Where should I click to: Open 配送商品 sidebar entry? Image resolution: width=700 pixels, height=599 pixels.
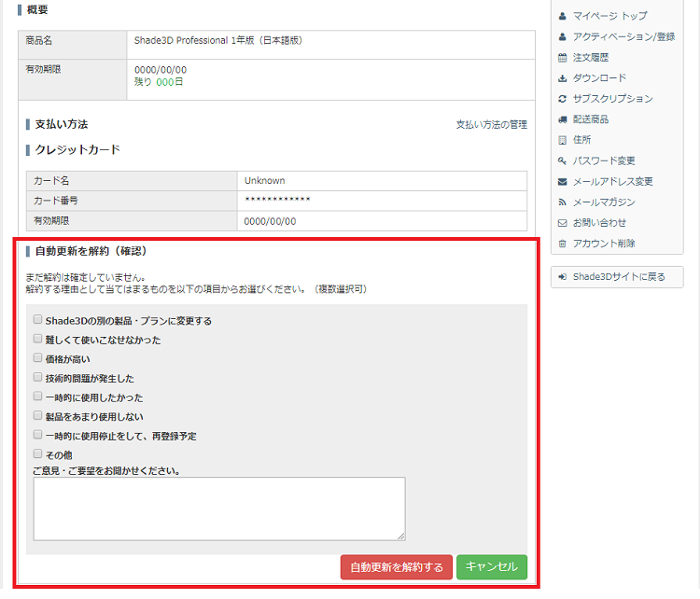click(591, 119)
